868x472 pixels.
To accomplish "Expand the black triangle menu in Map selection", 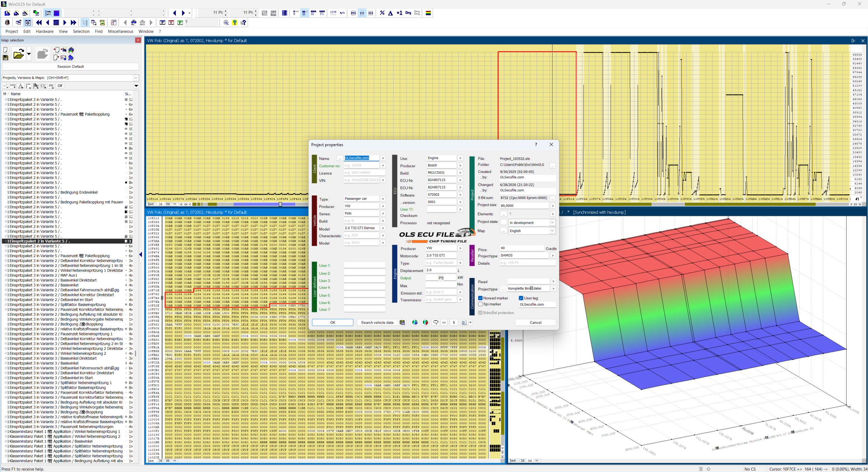I will tap(136, 86).
